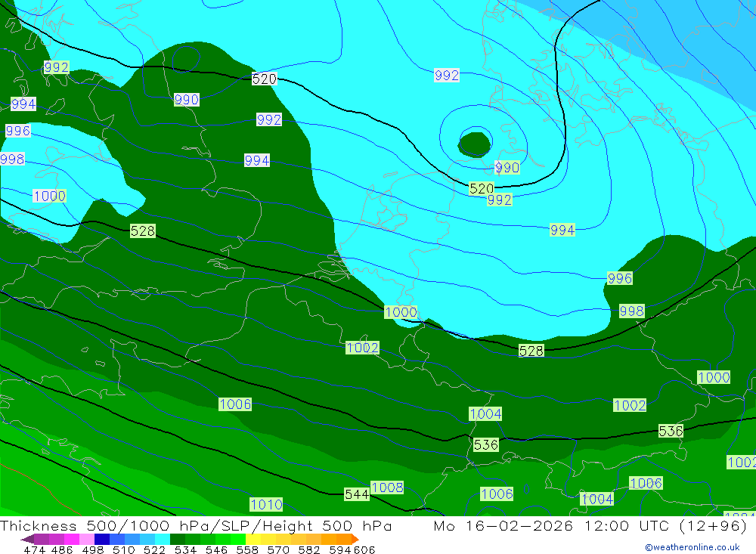
Task: Click the darkest green swatch in the legend
Action: (x=178, y=539)
